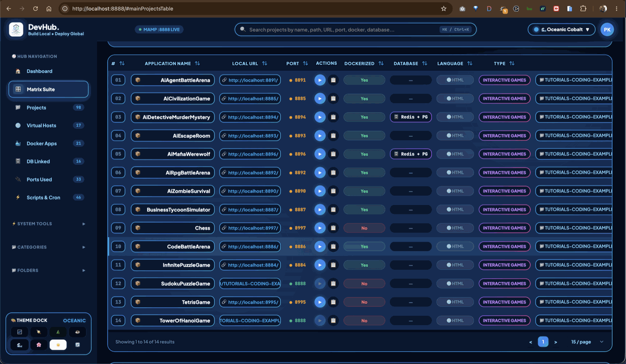The height and width of the screenshot is (364, 626).
Task: Click the play button for TetrisGame
Action: (320, 302)
